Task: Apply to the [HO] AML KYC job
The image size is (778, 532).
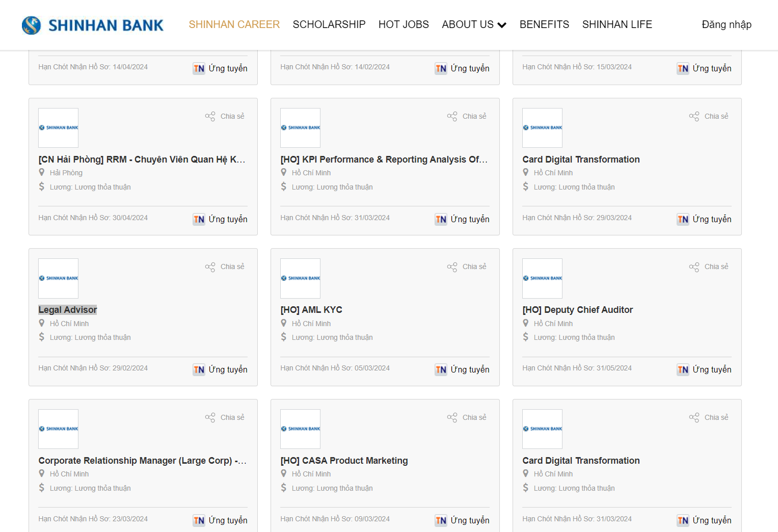Action: 462,369
